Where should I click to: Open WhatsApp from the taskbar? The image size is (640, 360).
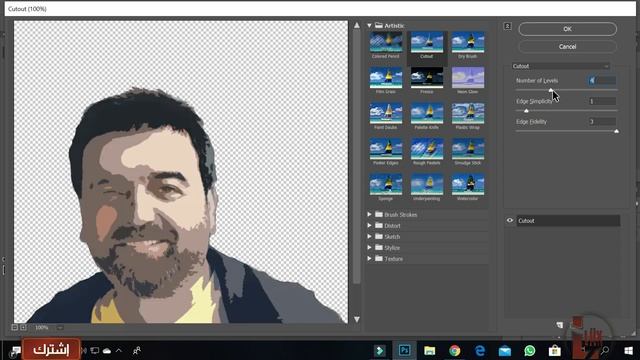pos(529,350)
